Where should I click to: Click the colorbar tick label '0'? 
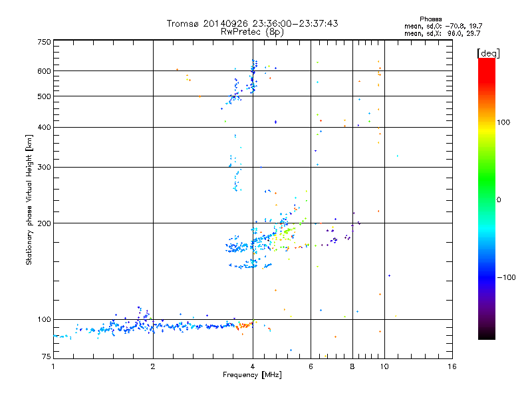[x=499, y=200]
